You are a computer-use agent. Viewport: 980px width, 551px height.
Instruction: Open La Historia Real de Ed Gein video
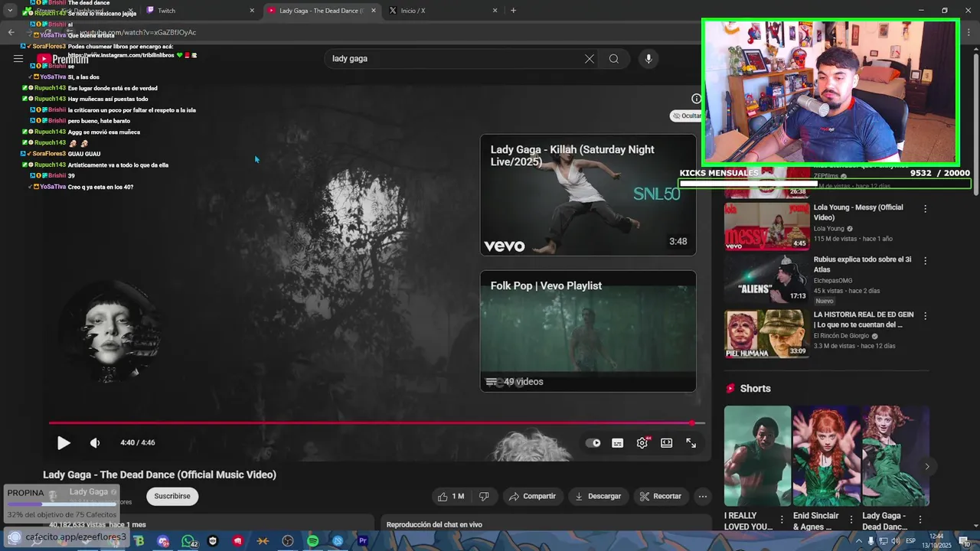point(767,334)
